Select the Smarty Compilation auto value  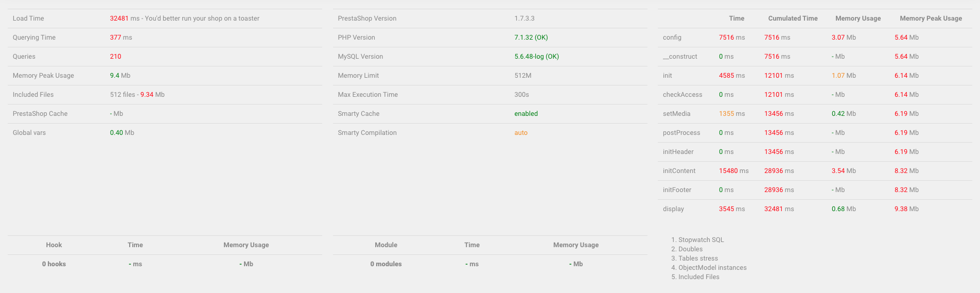pos(521,133)
